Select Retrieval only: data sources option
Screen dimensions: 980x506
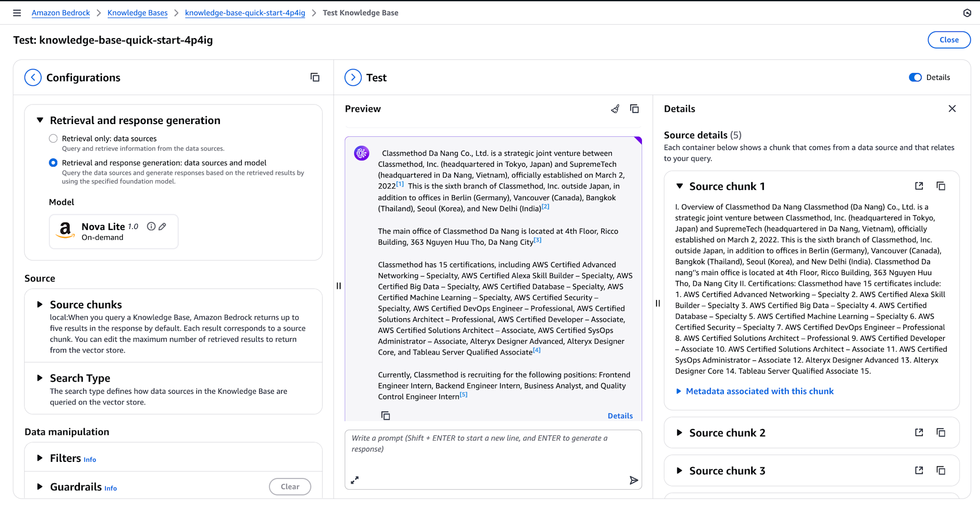click(x=53, y=139)
